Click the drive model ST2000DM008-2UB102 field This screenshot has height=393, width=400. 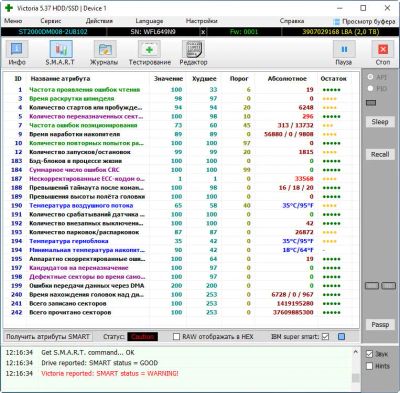[x=53, y=32]
